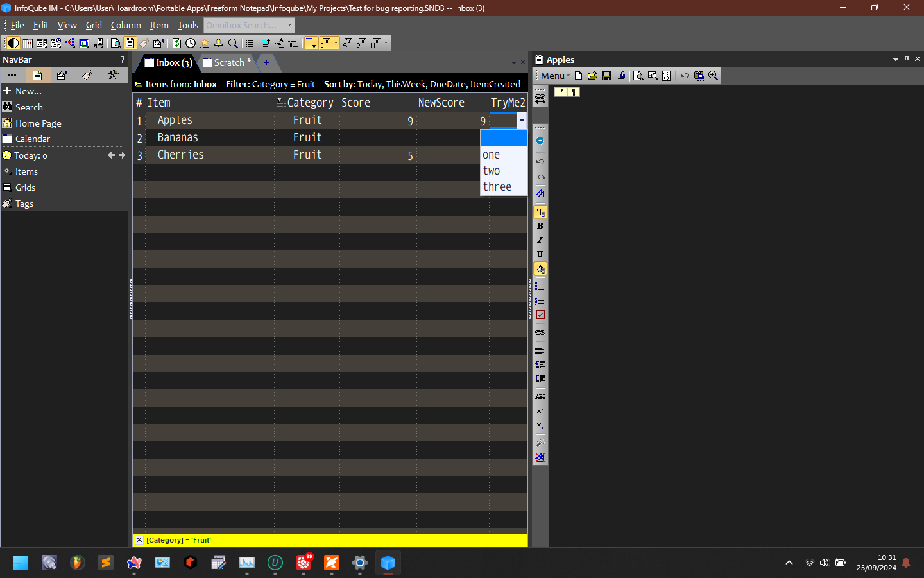Open the Tools menu
The image size is (924, 578).
pos(188,25)
